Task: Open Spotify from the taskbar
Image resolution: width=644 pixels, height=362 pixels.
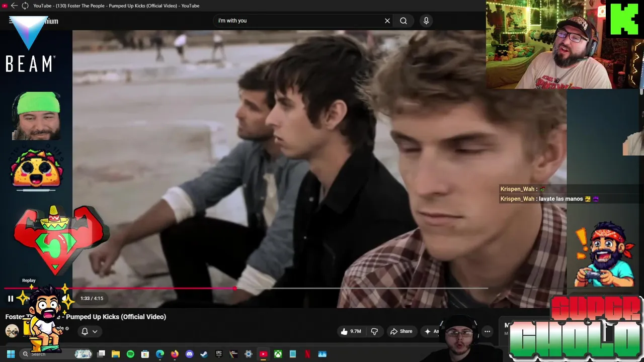Action: (130, 354)
